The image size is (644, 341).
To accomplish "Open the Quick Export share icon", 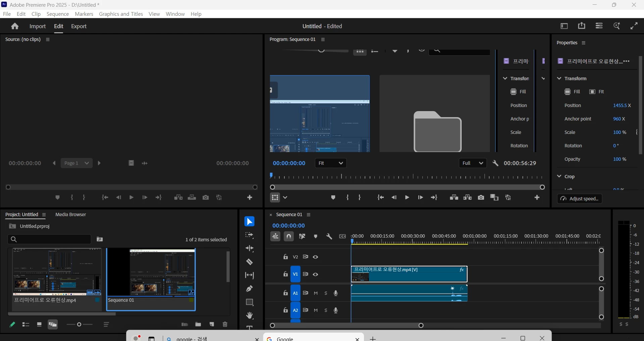I will tap(582, 26).
